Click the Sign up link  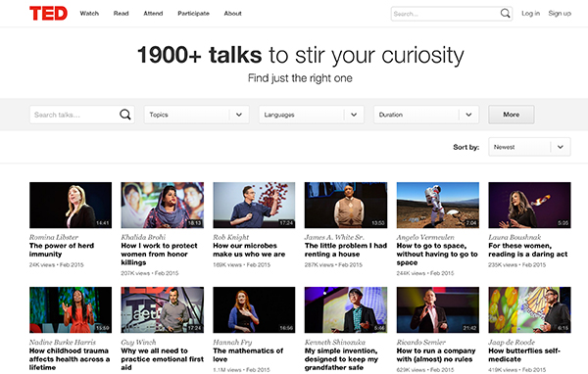(x=560, y=14)
